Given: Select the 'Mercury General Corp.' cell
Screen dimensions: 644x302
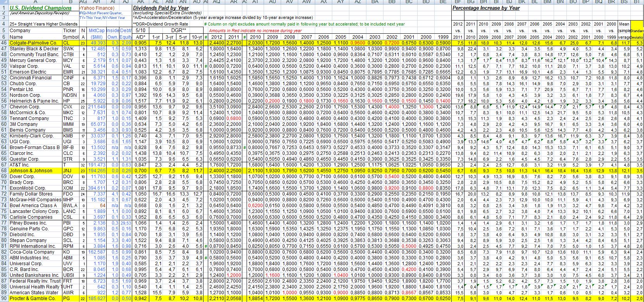Looking at the screenshot, I should [35, 60].
